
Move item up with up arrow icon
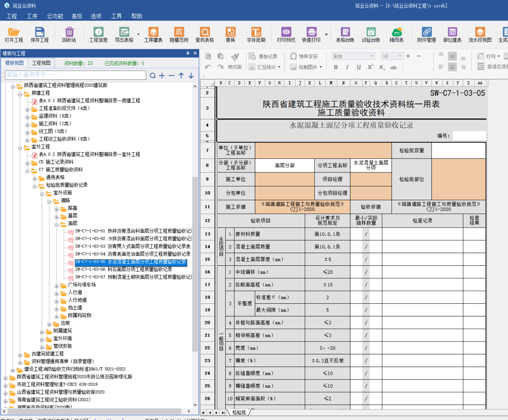pyautogui.click(x=181, y=75)
